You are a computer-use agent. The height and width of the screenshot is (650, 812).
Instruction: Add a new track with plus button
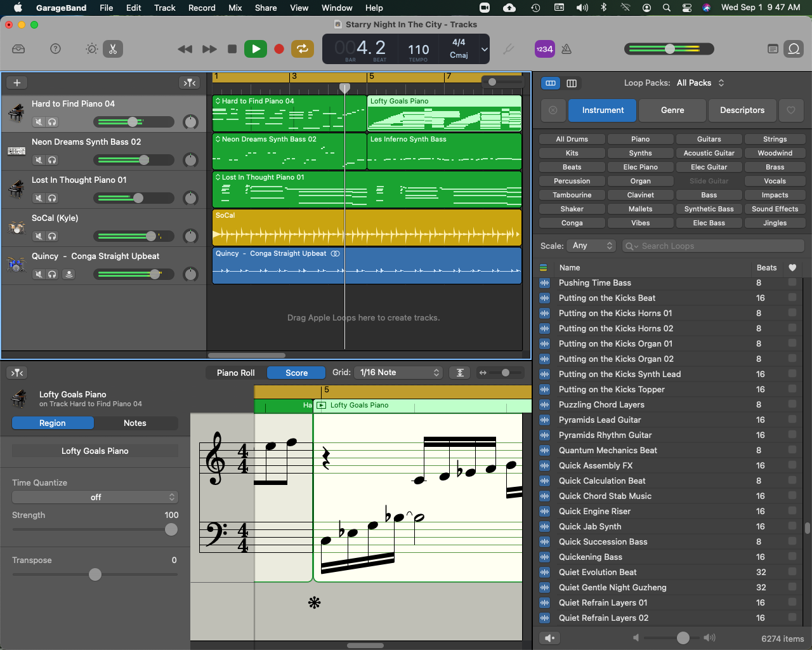point(17,83)
